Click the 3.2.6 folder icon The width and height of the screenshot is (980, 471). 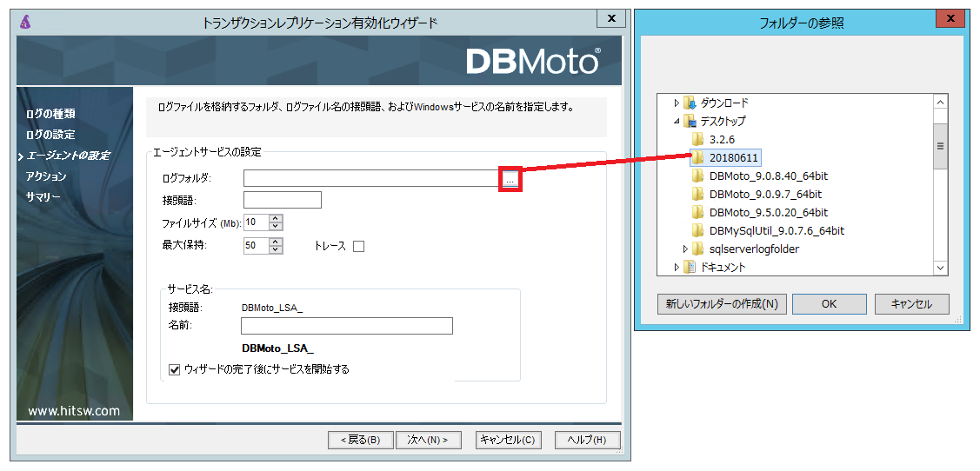pos(698,139)
